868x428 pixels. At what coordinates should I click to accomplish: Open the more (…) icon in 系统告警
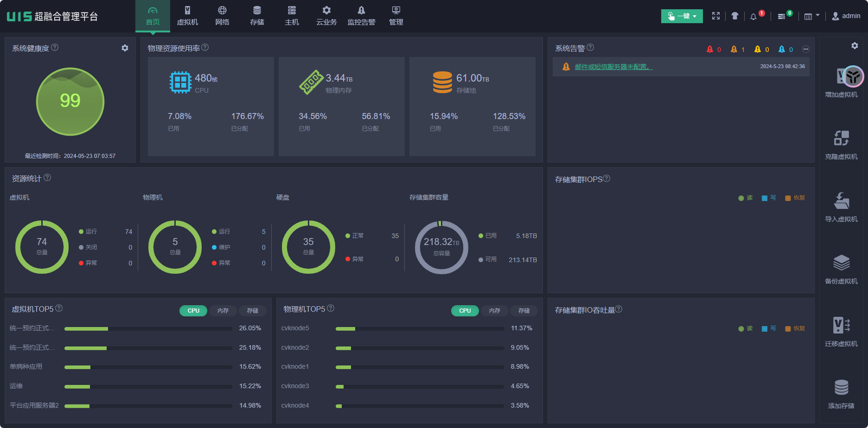tap(806, 49)
